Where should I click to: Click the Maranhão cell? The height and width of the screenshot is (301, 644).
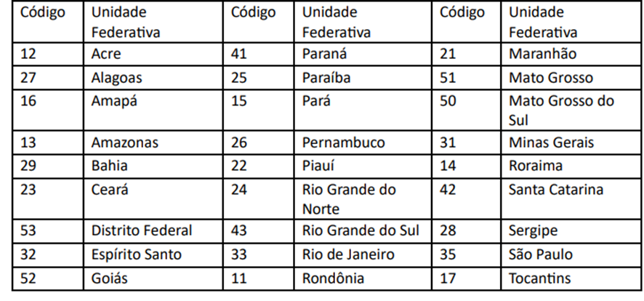(571, 54)
